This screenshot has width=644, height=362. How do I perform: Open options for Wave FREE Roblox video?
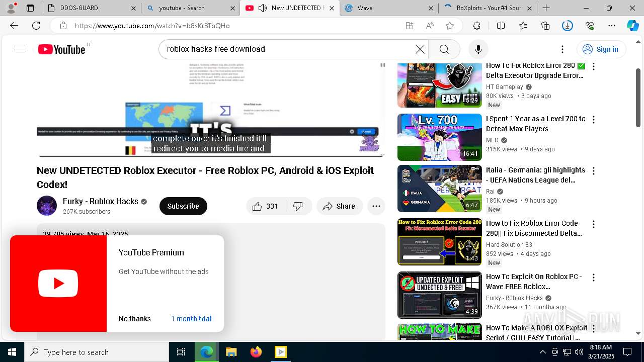coord(594,278)
